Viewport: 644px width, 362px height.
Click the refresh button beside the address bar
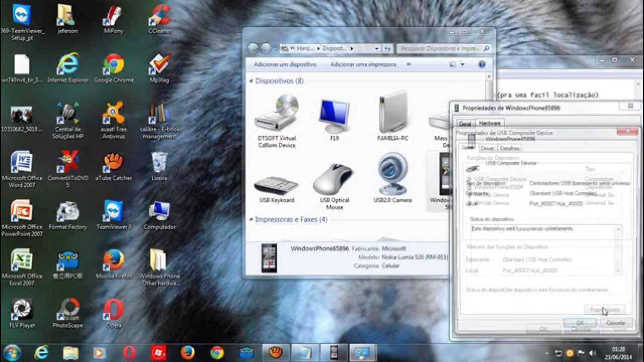[x=387, y=49]
